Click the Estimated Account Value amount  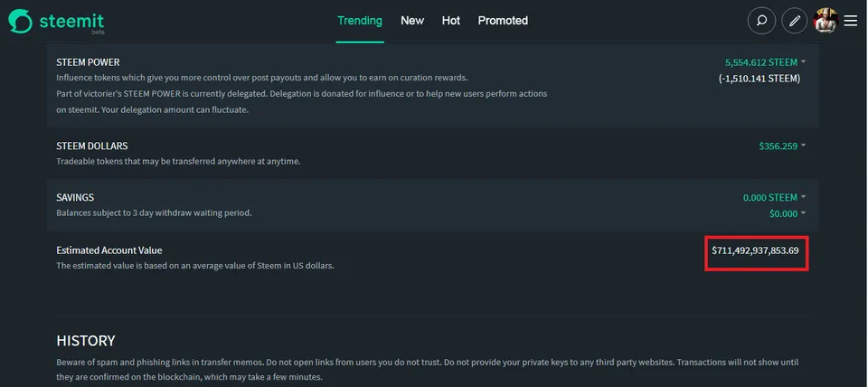tap(755, 250)
